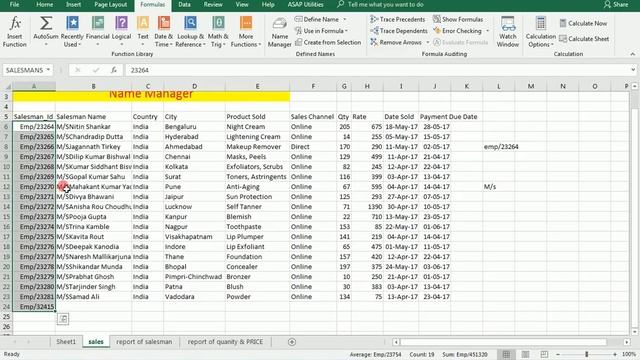Click Trace Precedents
The image size is (640, 360).
click(398, 19)
